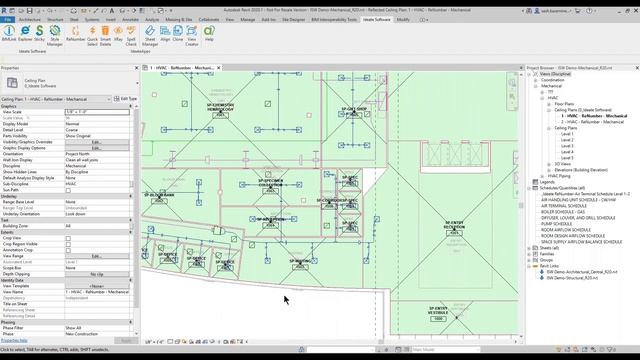Open the BIMLink tool in the ribbon
This screenshot has height=360, width=640.
point(9,33)
